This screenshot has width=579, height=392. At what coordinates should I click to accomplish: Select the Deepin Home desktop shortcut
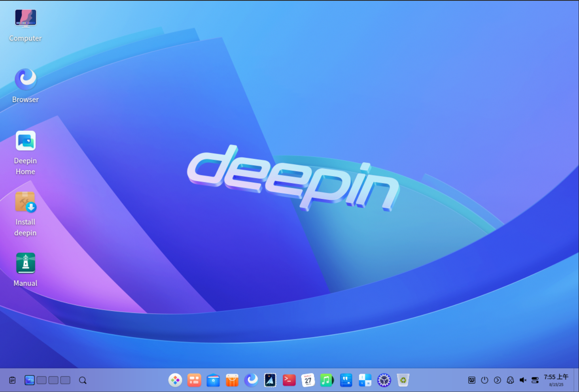25,141
